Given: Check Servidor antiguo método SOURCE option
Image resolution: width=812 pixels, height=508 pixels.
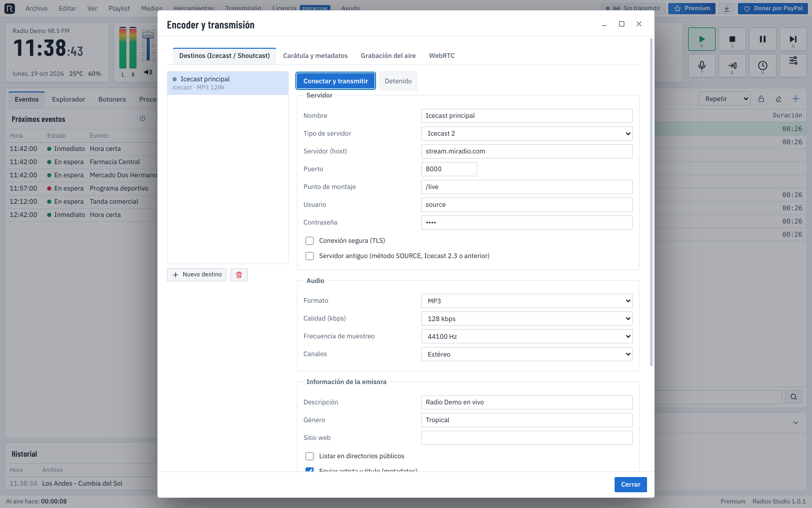Looking at the screenshot, I should pyautogui.click(x=310, y=256).
